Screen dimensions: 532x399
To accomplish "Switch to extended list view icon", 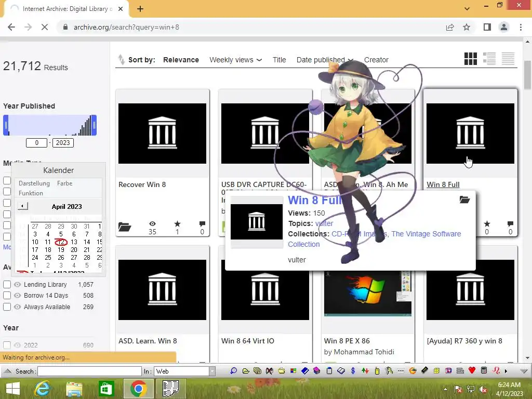I will [x=489, y=59].
